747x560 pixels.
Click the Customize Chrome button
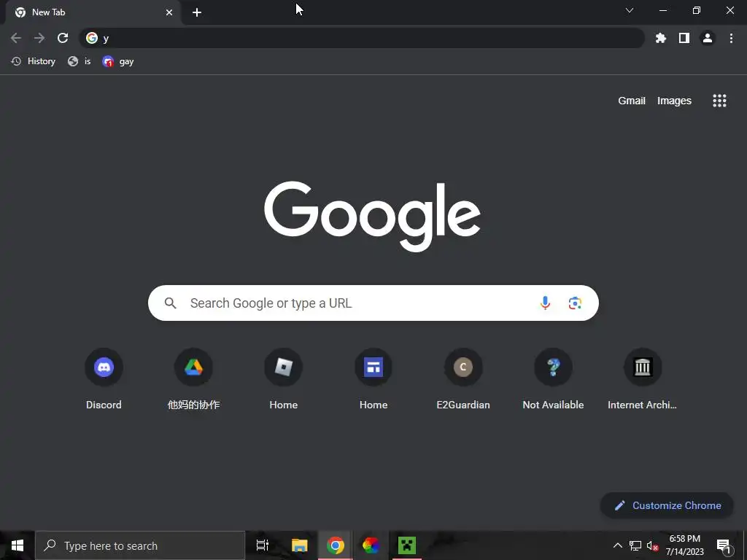667,505
